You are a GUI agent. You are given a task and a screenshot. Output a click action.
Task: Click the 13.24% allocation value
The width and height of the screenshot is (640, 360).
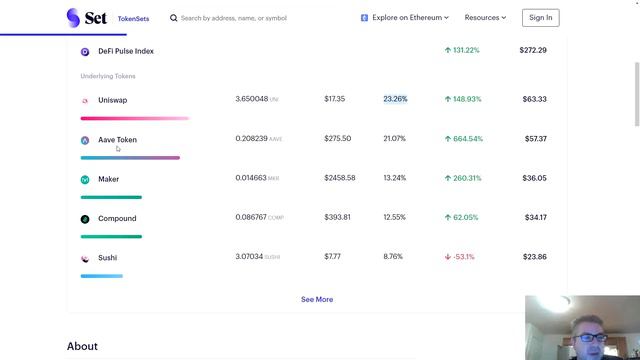coord(394,178)
